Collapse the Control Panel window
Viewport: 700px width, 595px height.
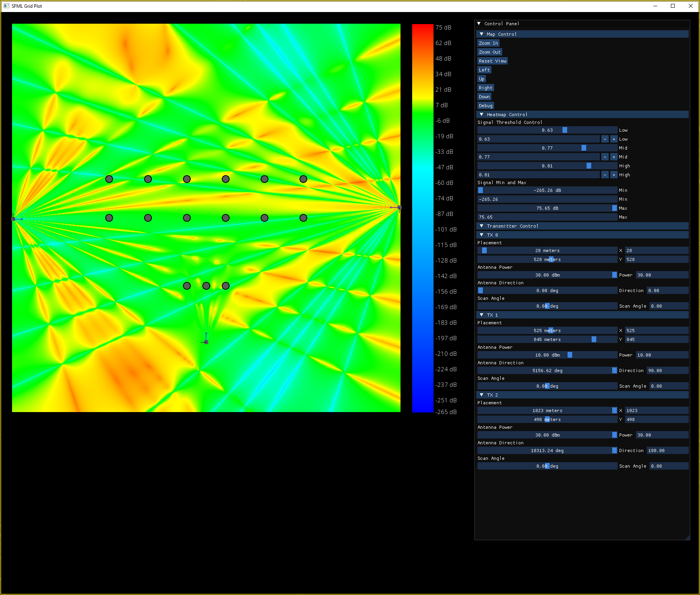coord(479,24)
